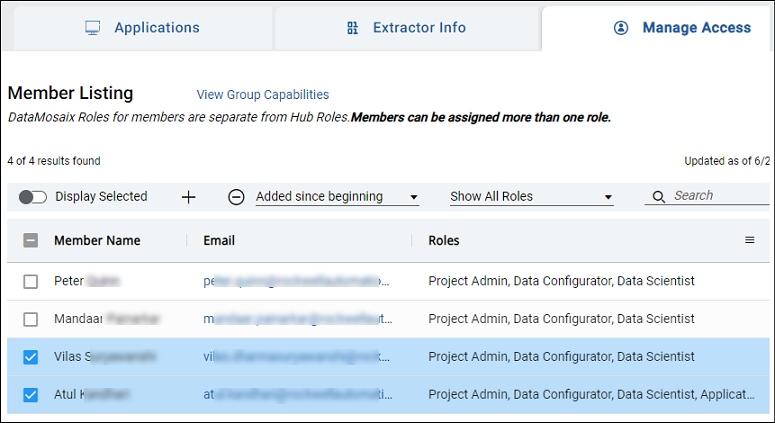Image resolution: width=775 pixels, height=423 pixels.
Task: Expand the Show All Roles dropdown
Action: (x=531, y=197)
